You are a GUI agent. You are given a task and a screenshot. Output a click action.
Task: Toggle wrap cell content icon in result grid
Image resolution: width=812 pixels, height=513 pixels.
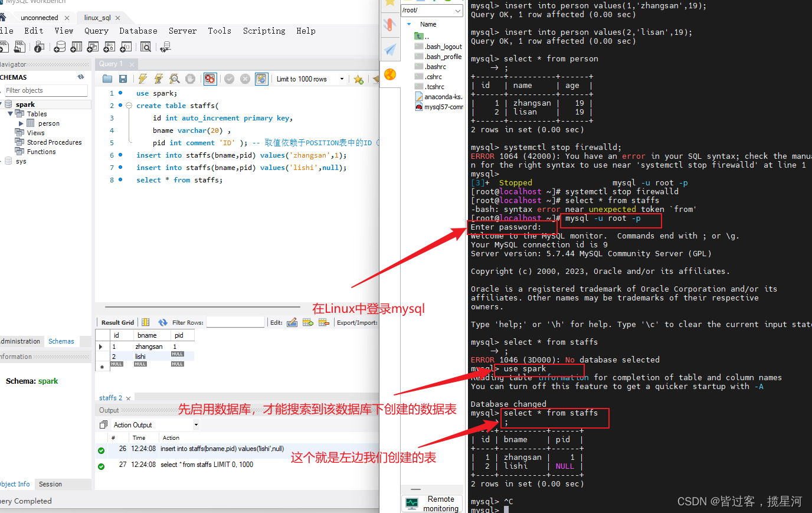[x=146, y=322]
